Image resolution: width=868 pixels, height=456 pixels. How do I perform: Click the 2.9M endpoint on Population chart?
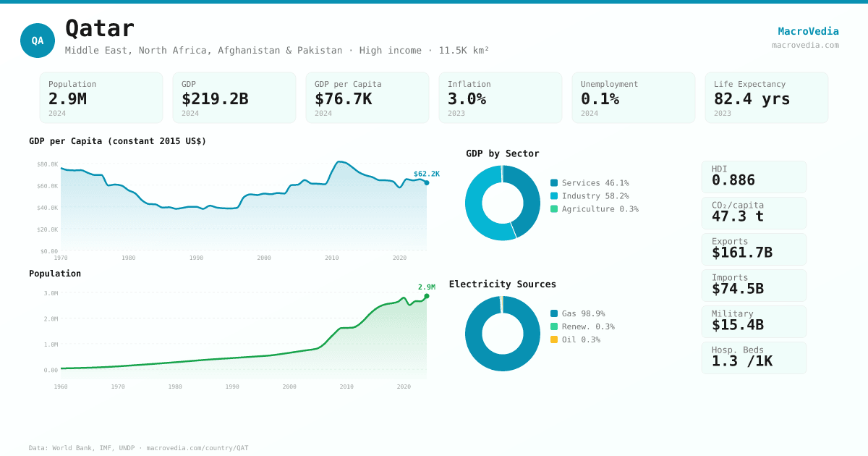[427, 296]
